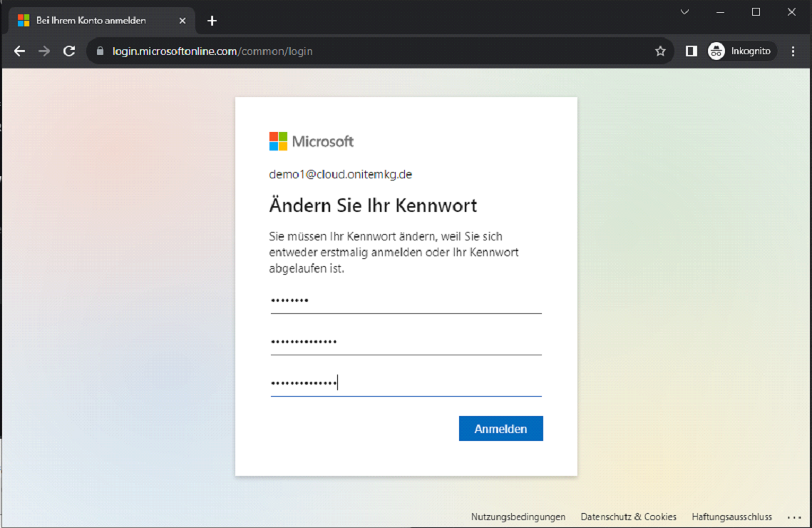
Task: Open the Nutzungsbedingungen link
Action: [x=518, y=517]
